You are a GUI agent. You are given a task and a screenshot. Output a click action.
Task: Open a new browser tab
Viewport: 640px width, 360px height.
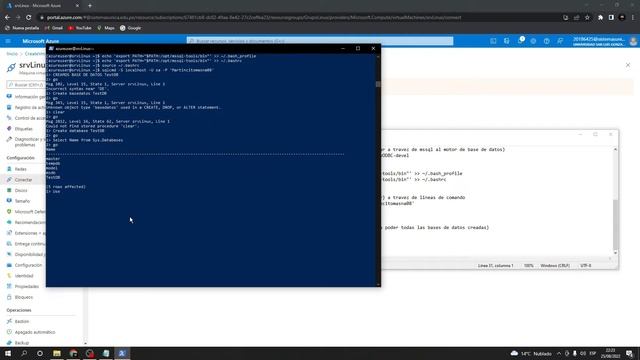(x=90, y=6)
